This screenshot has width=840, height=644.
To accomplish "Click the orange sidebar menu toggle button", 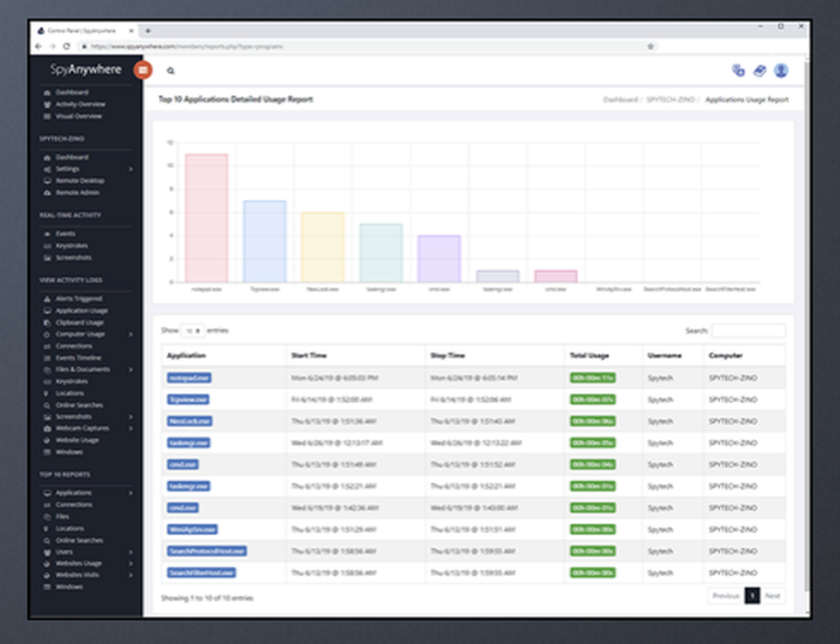I will click(143, 71).
